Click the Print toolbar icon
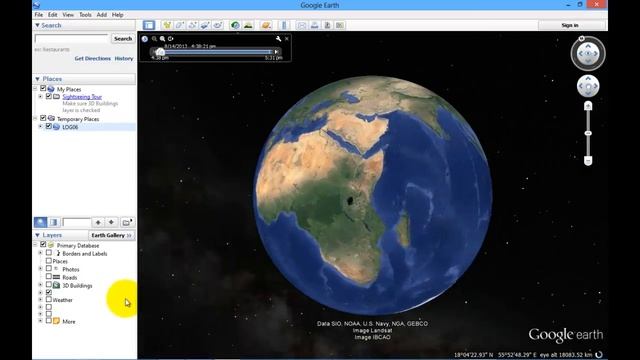Image resolution: width=640 pixels, height=360 pixels. [x=314, y=25]
